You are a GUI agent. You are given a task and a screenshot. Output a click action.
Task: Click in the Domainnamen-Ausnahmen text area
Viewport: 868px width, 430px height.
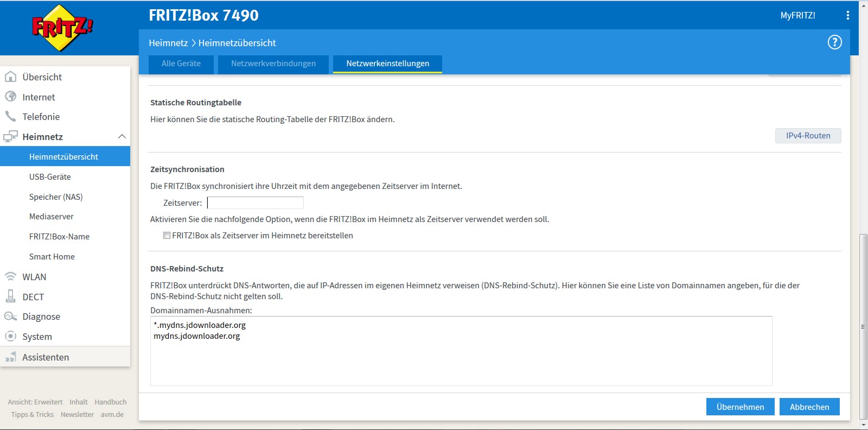coord(461,351)
